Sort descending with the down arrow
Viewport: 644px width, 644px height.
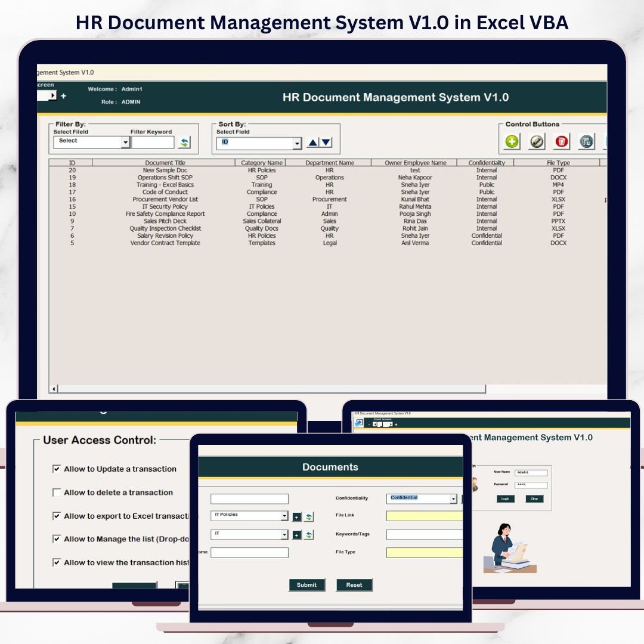click(x=326, y=143)
